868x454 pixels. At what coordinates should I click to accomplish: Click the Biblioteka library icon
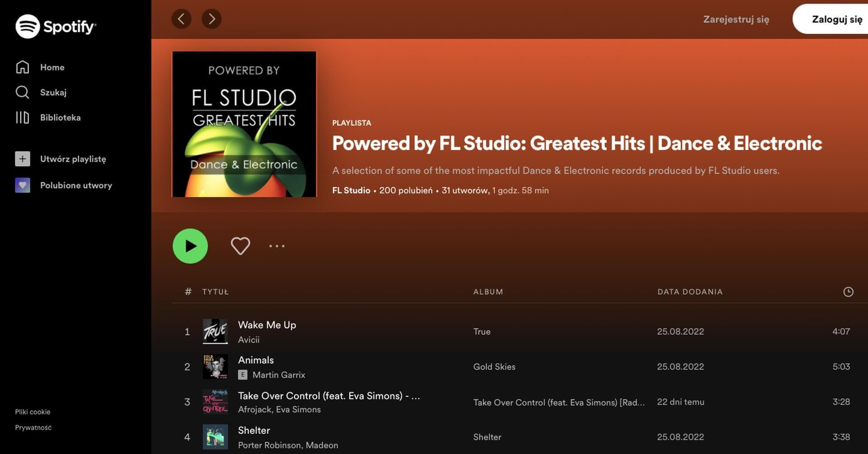22,117
